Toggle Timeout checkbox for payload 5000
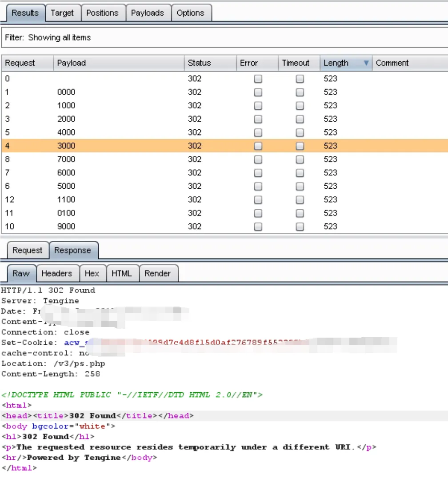The height and width of the screenshot is (494, 448). [x=300, y=186]
